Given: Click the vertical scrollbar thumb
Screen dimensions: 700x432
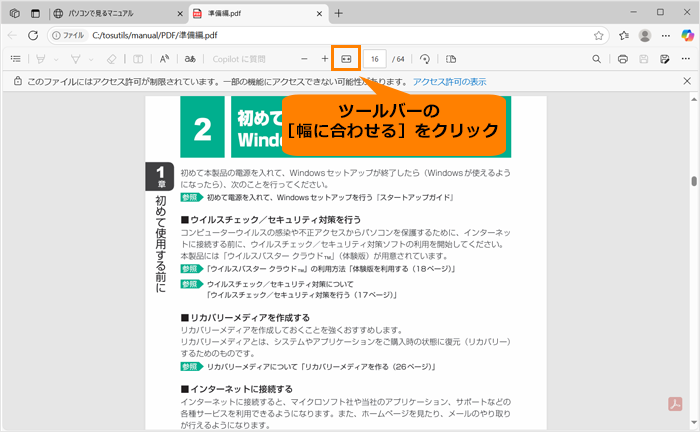Looking at the screenshot, I should (694, 181).
